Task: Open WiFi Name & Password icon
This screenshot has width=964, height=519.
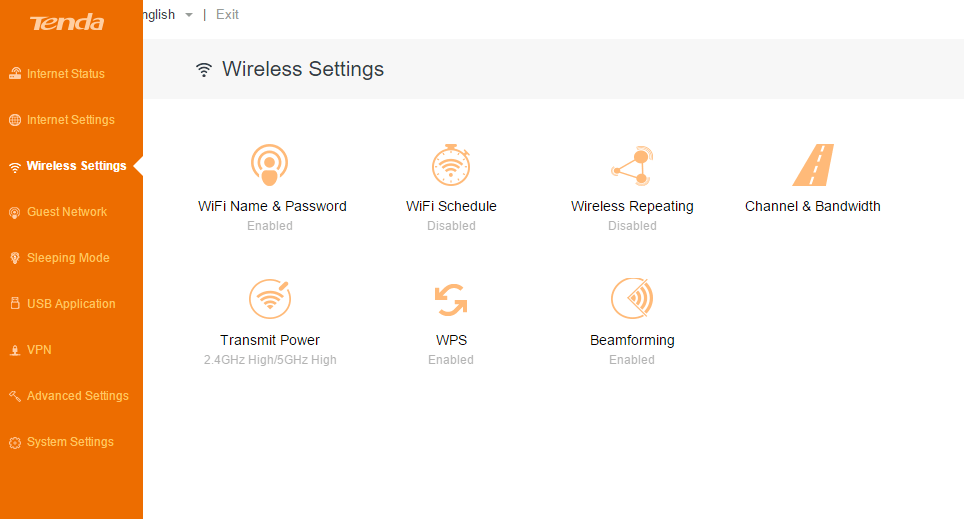Action: coord(269,165)
